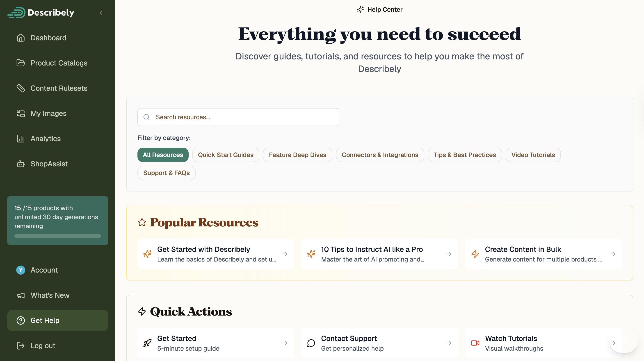644x361 pixels.
Task: Click the products remaining progress bar
Action: [57, 236]
